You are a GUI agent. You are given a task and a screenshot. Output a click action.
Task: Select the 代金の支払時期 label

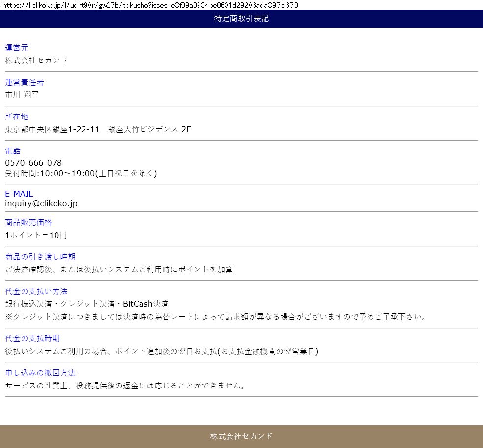tap(32, 338)
